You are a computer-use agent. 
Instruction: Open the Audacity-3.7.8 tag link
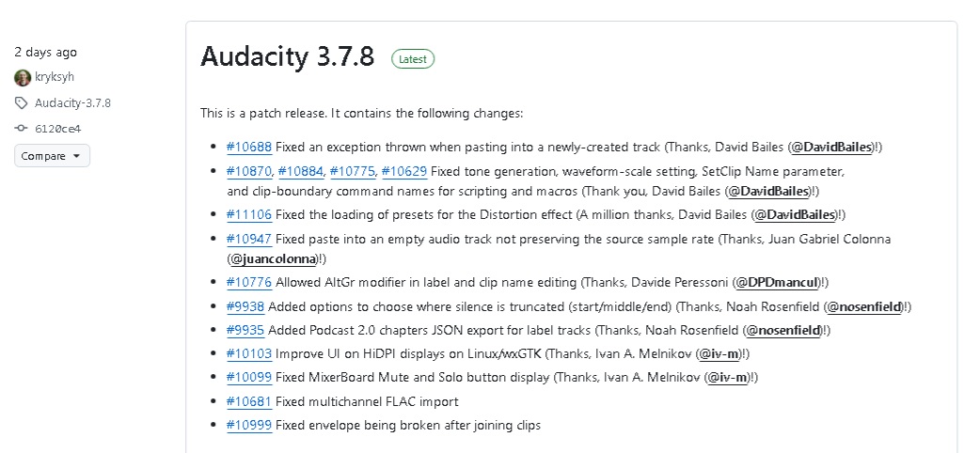coord(72,103)
